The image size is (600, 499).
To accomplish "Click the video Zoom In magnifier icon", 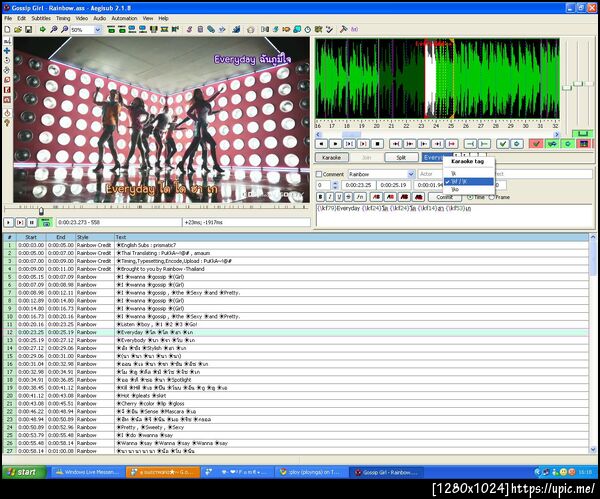I will [54, 29].
